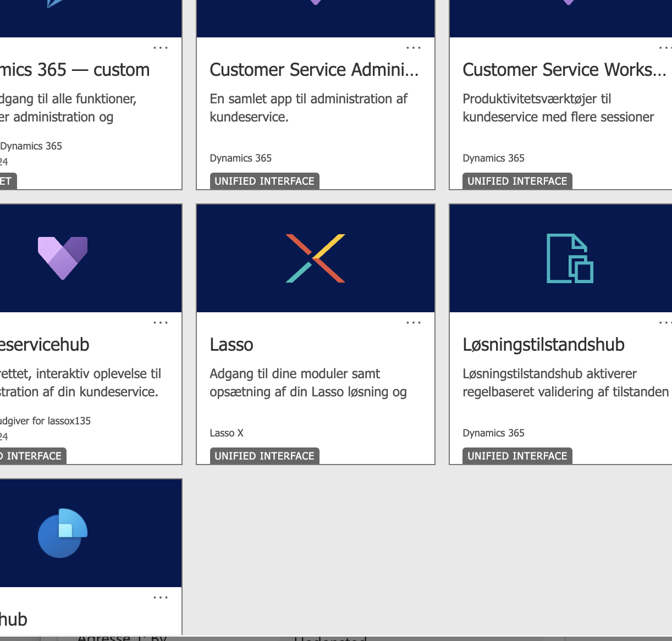Image resolution: width=672 pixels, height=641 pixels.
Task: Open the Løsningstilstandshub app title
Action: [543, 345]
